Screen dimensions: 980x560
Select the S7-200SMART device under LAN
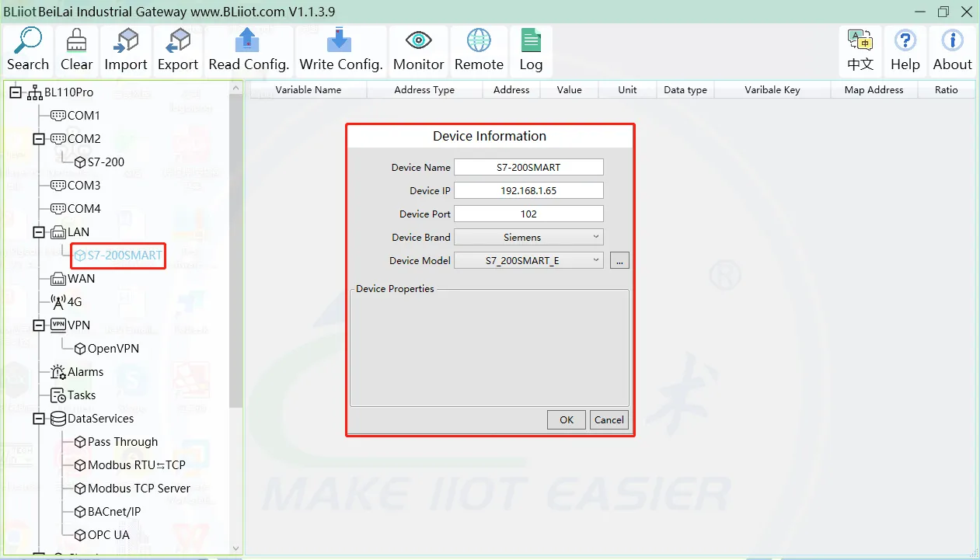click(x=118, y=256)
